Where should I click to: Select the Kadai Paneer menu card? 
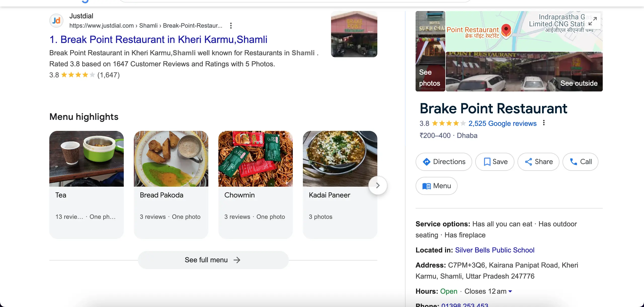(340, 185)
